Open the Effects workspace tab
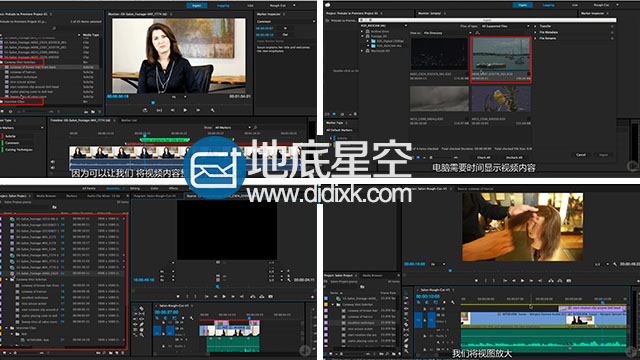This screenshot has height=360, width=640. point(173,189)
